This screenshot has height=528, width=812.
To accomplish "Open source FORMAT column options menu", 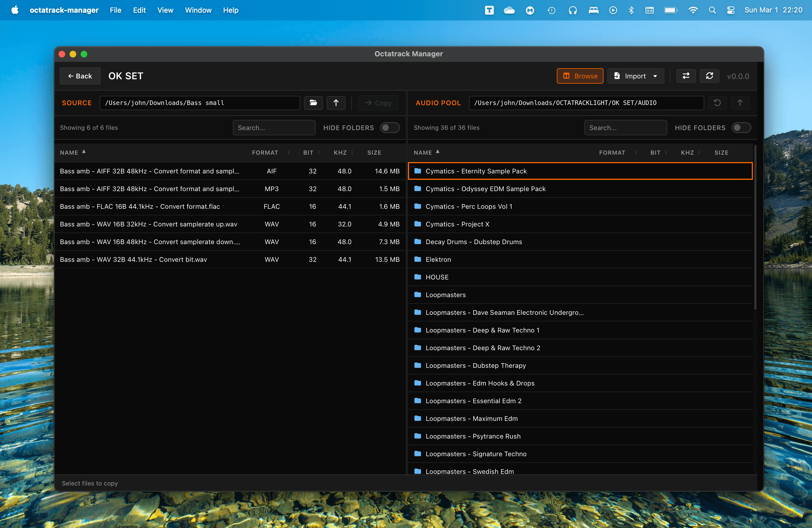I will tap(289, 152).
